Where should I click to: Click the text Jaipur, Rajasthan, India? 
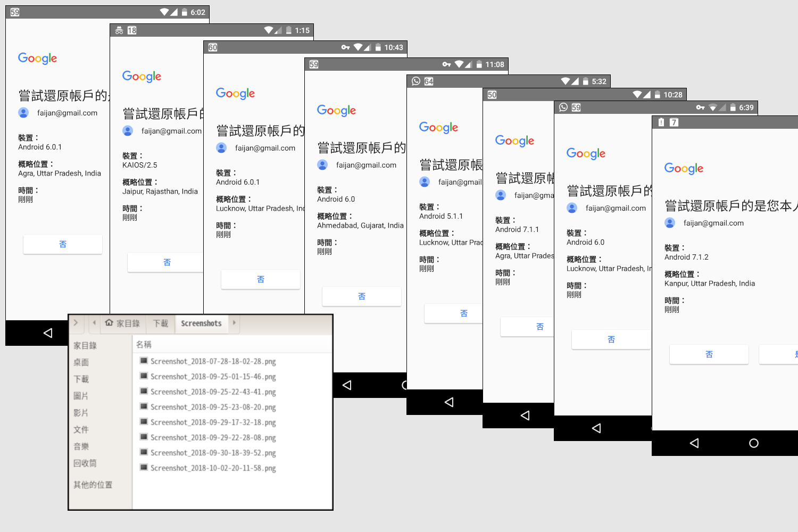pyautogui.click(x=160, y=192)
